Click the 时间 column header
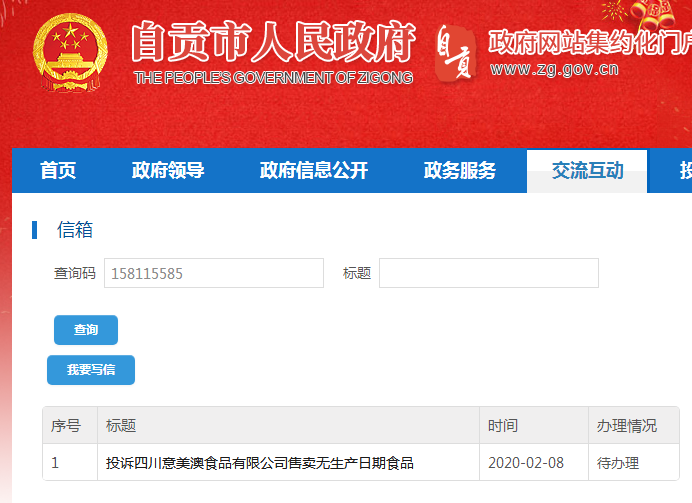The width and height of the screenshot is (692, 503). click(x=503, y=426)
